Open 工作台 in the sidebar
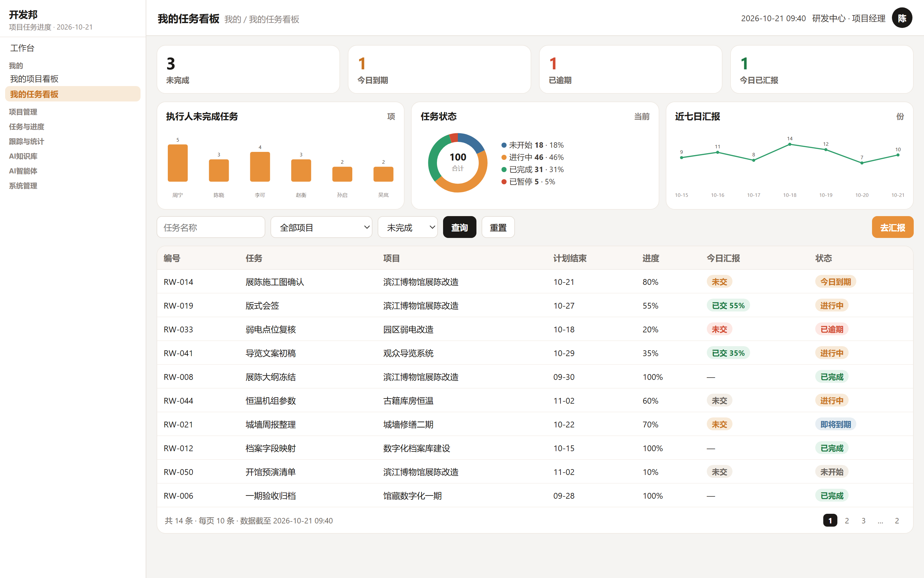Viewport: 924px width, 578px height. (73, 48)
